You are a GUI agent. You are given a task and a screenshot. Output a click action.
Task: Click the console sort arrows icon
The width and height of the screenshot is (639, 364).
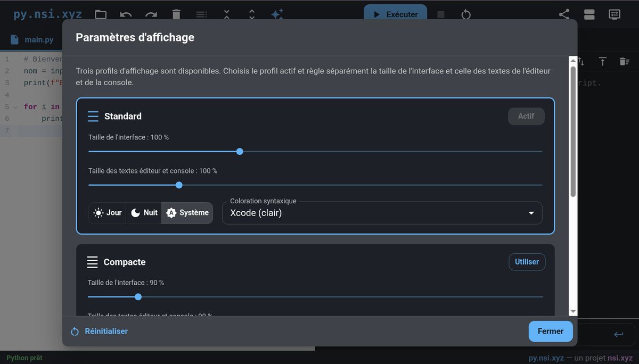coord(581,62)
